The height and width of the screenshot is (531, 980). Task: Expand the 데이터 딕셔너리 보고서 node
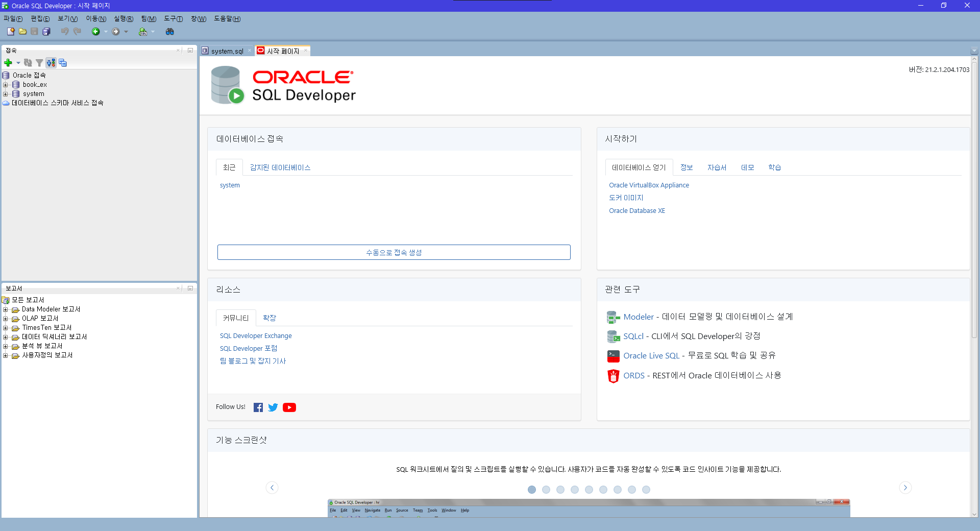click(x=6, y=337)
